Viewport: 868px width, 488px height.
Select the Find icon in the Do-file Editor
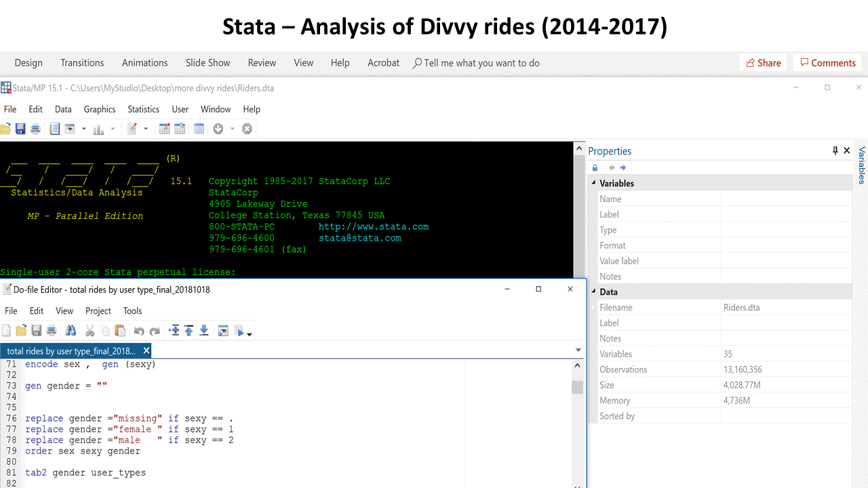71,330
